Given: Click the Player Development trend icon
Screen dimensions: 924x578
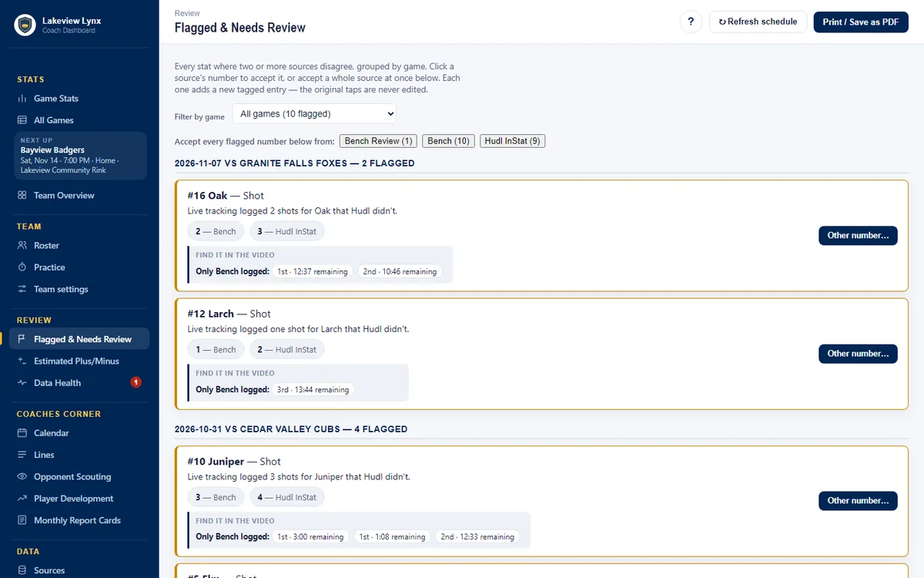Looking at the screenshot, I should (x=22, y=499).
